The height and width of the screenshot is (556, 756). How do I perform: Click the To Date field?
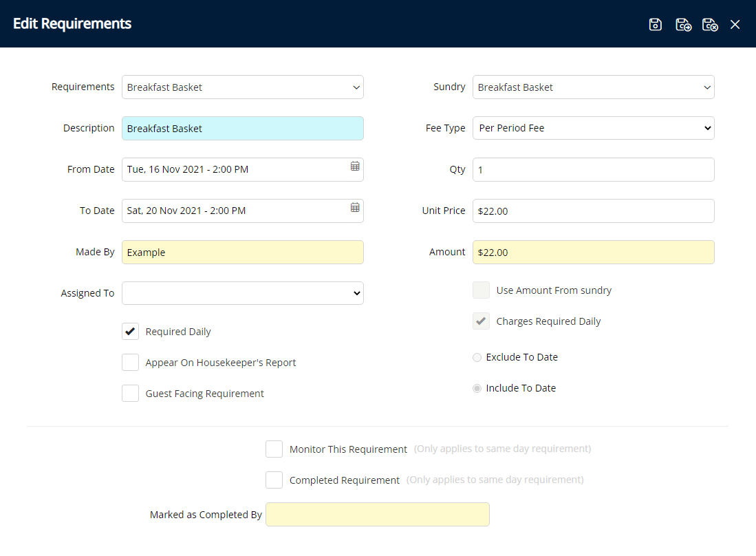click(x=243, y=211)
